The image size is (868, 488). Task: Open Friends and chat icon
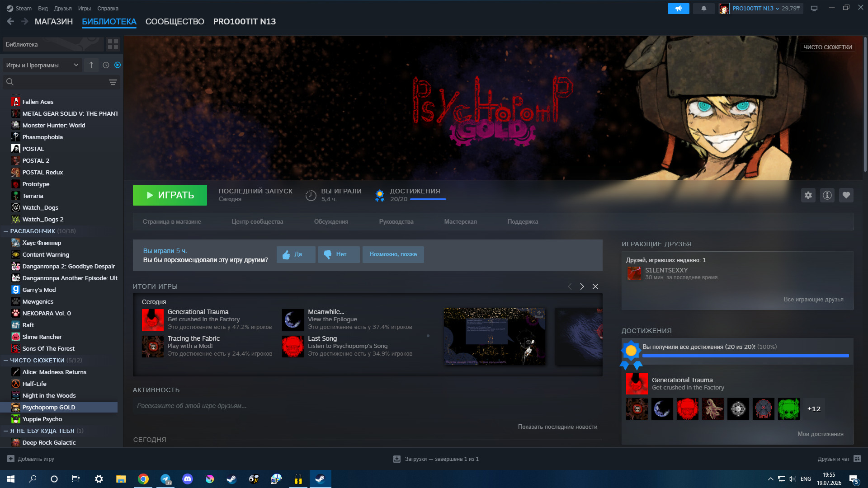pyautogui.click(x=857, y=459)
